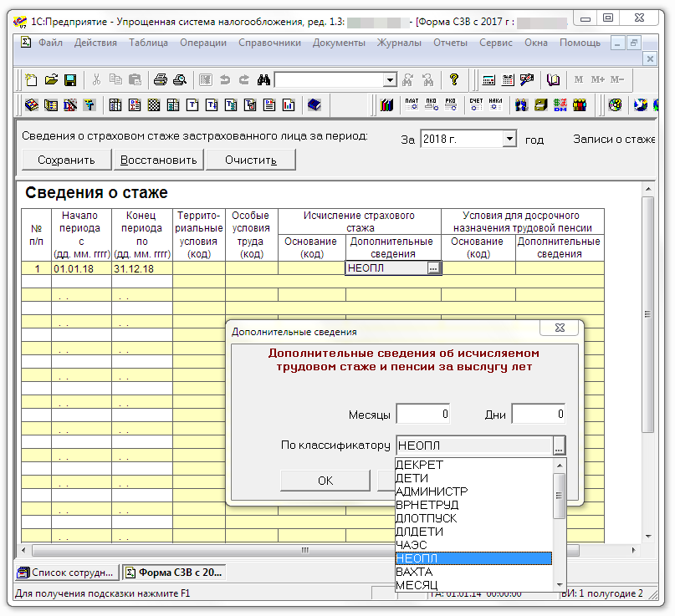Select ВАХТА in the classifier list
Screen dimensions: 675x616
[473, 572]
